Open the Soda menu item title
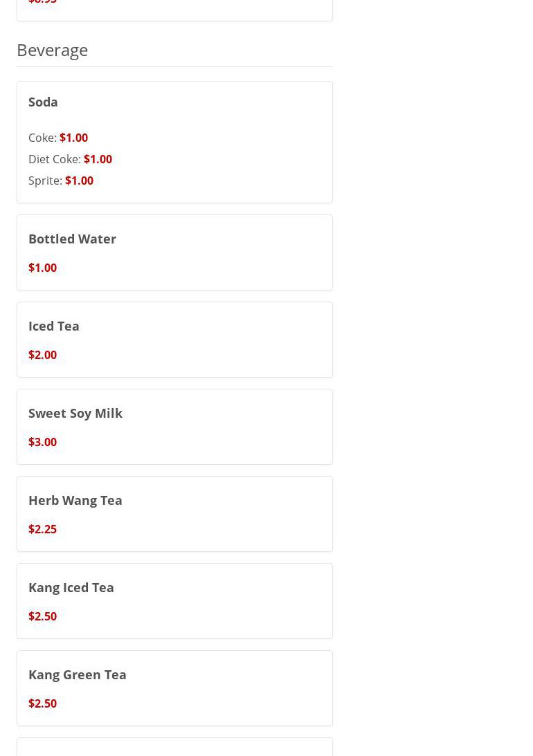 pyautogui.click(x=43, y=102)
